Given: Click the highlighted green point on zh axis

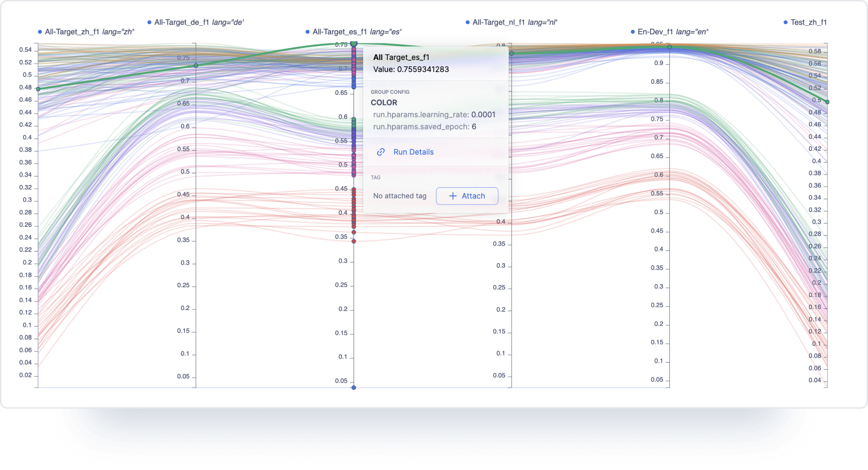Looking at the screenshot, I should [x=38, y=89].
